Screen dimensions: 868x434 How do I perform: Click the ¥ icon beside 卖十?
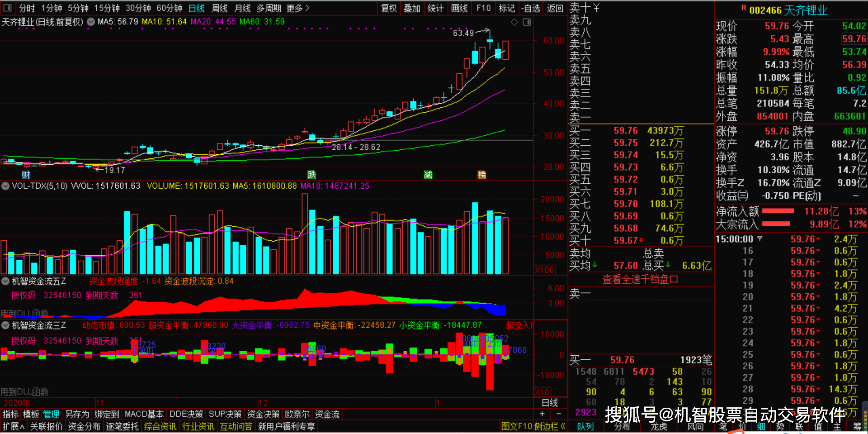(x=596, y=8)
